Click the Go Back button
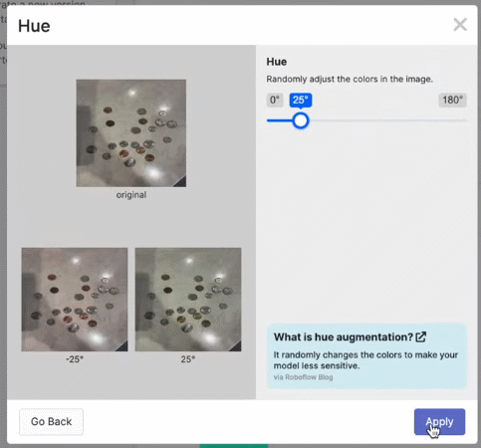Screen dimensions: 481x448 (x=51, y=421)
